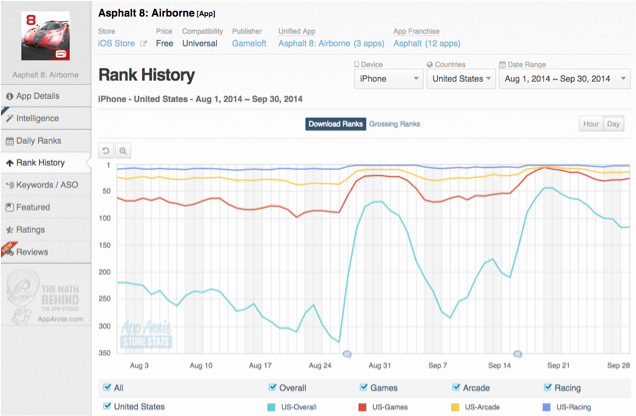Image resolution: width=636 pixels, height=416 pixels.
Task: Click The Math Behind AppAnnie.com banner
Action: tap(45, 296)
